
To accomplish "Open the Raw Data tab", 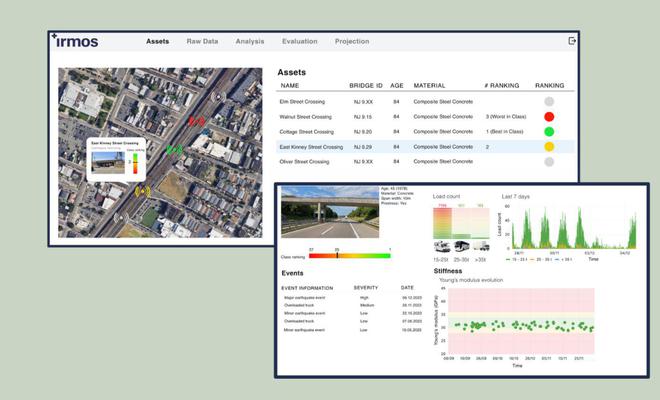I will coord(202,41).
